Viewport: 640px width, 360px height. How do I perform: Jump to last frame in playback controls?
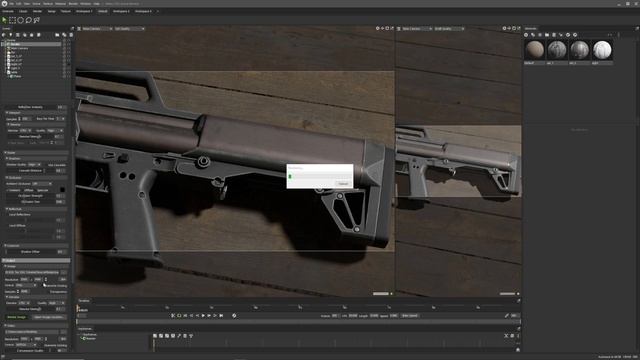click(222, 316)
